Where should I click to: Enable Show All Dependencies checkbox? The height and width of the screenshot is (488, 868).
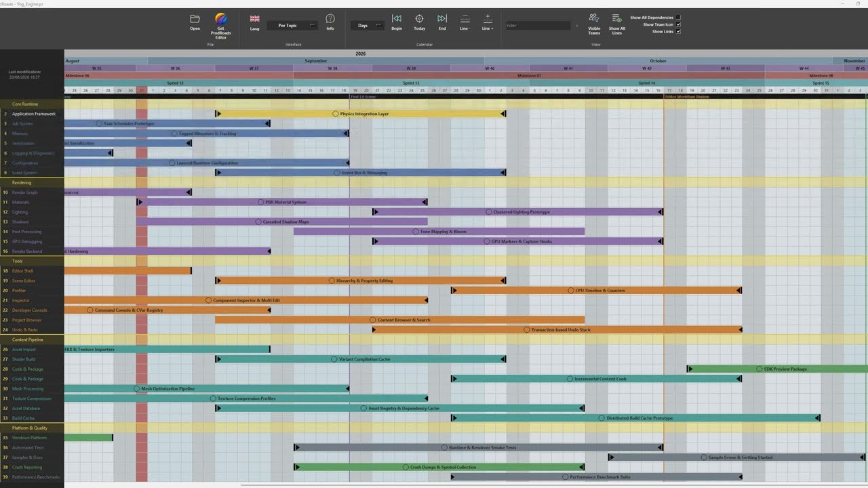[678, 18]
